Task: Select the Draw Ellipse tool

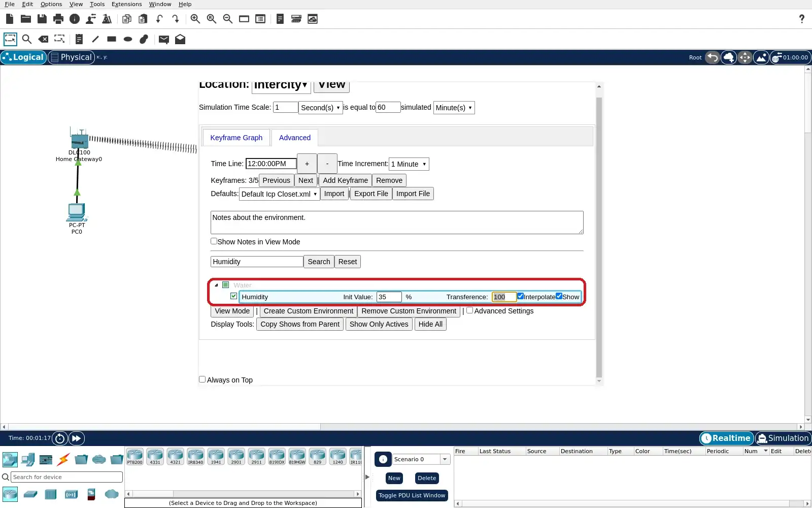Action: (128, 39)
